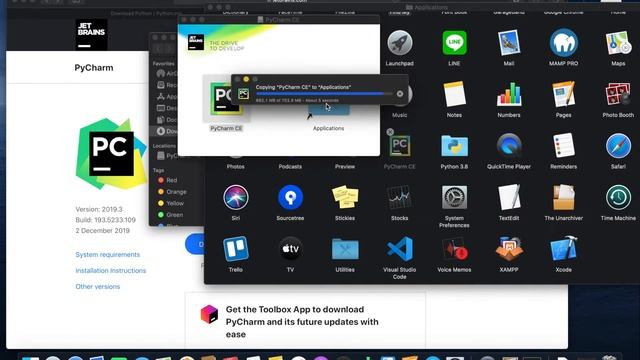640x360 pixels.
Task: Click the PyCharm heading on JetBrains page
Action: point(94,68)
